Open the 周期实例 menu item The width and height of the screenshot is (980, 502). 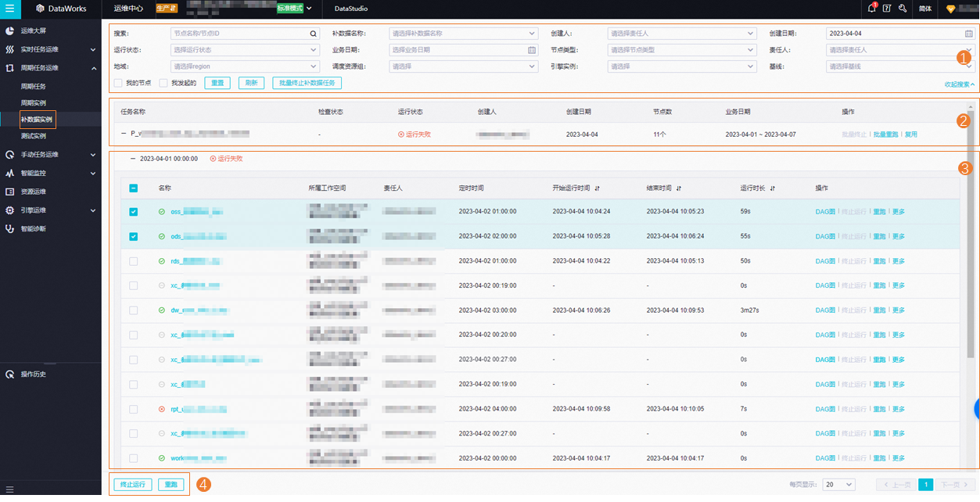[x=33, y=102]
